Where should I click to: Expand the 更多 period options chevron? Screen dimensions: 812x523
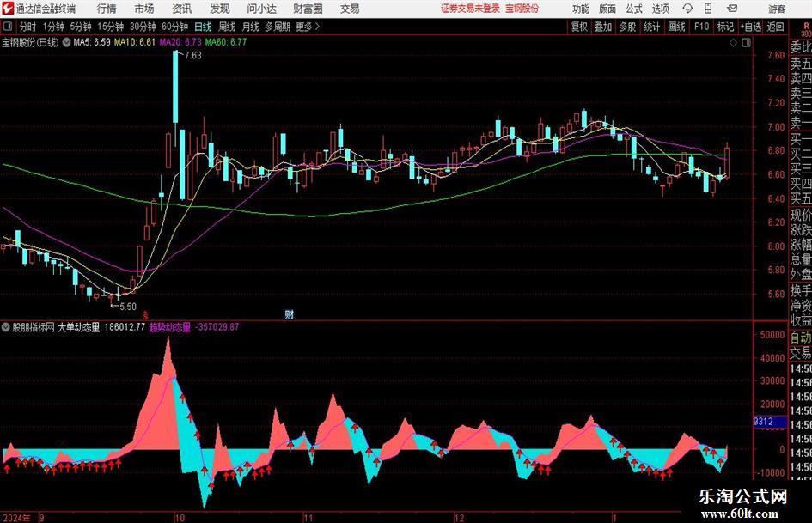click(x=317, y=27)
